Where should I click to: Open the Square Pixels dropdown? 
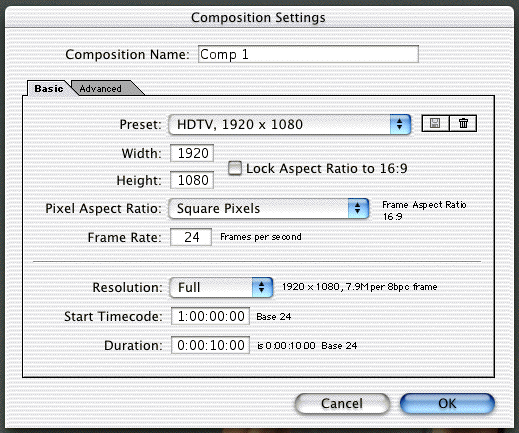(x=269, y=209)
